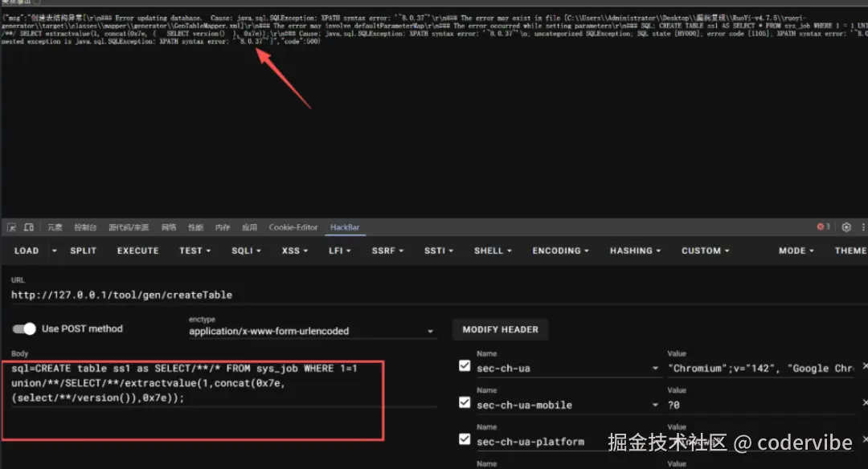868x469 pixels.
Task: Edit the "Chromium";v="142" header value field
Action: pyautogui.click(x=761, y=369)
